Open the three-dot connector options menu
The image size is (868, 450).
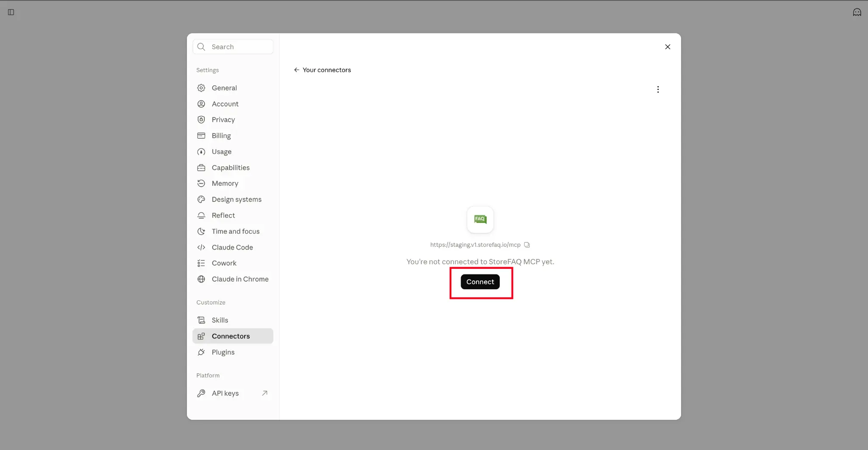click(658, 89)
